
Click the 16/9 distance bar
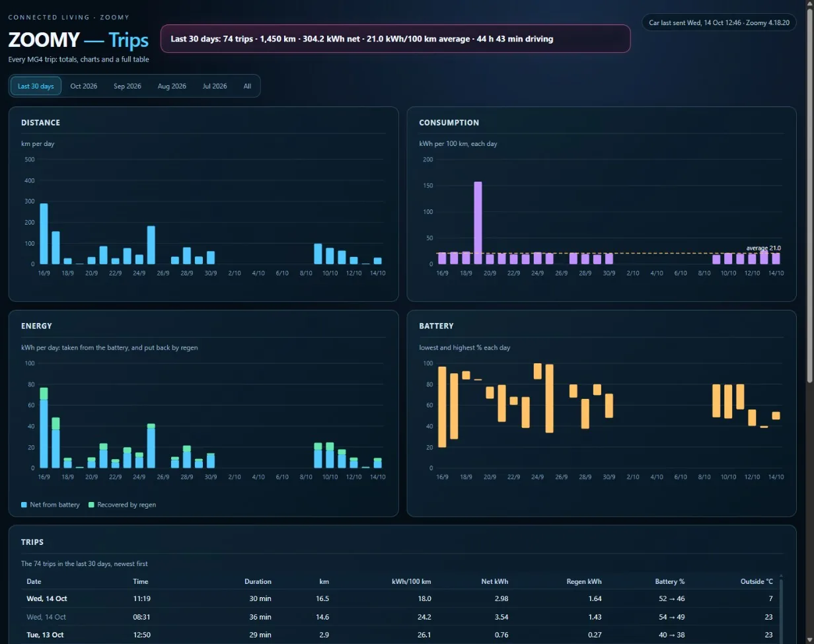pos(44,234)
